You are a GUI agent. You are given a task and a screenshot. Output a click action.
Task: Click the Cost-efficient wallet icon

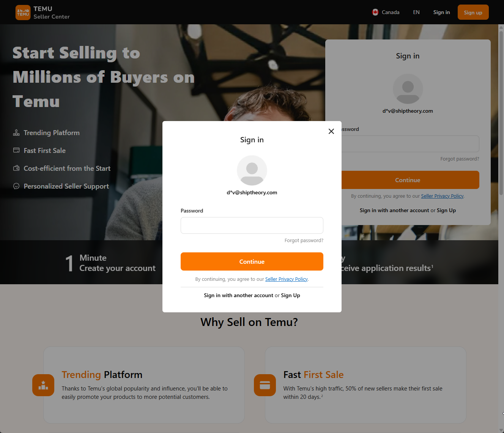16,168
